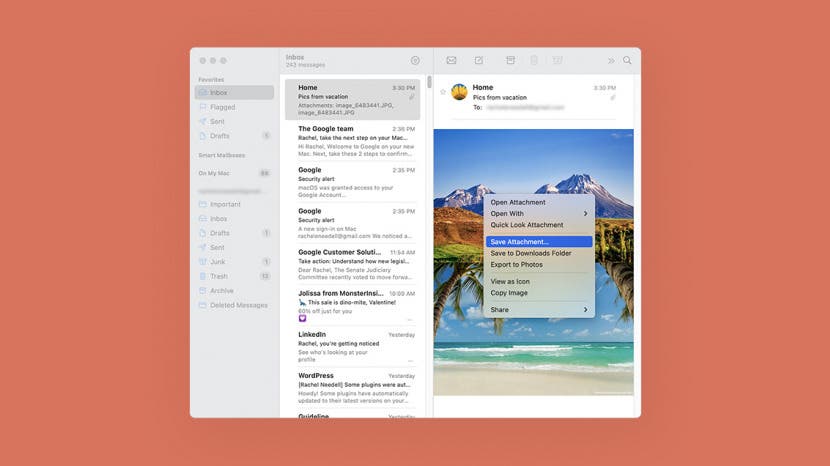Open the account Sent mailbox above Junk
Screen dimensions: 830x466
[x=234, y=247]
